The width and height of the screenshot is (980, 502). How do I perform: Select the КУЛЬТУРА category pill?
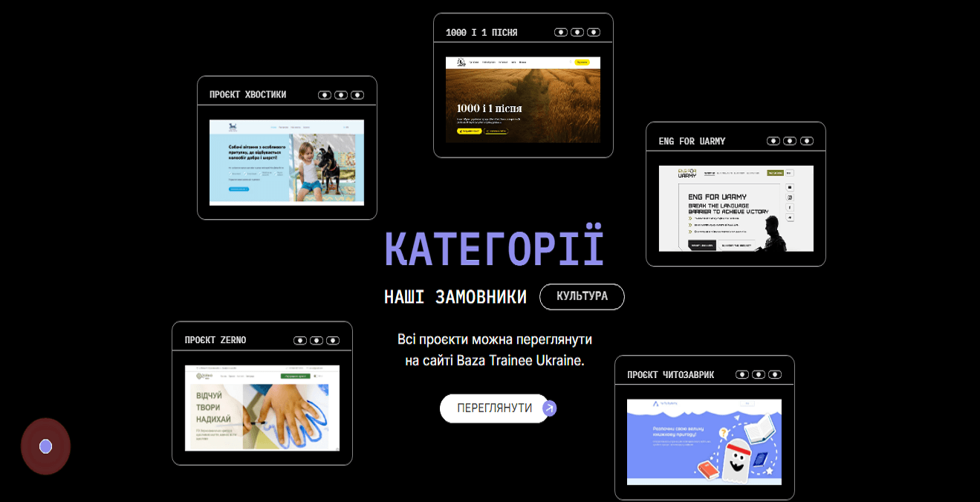pos(582,296)
